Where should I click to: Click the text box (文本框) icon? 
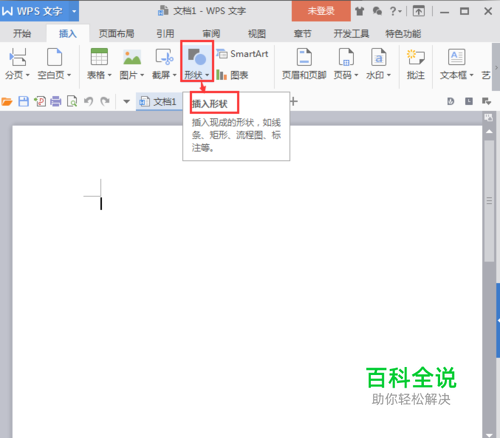pos(456,57)
